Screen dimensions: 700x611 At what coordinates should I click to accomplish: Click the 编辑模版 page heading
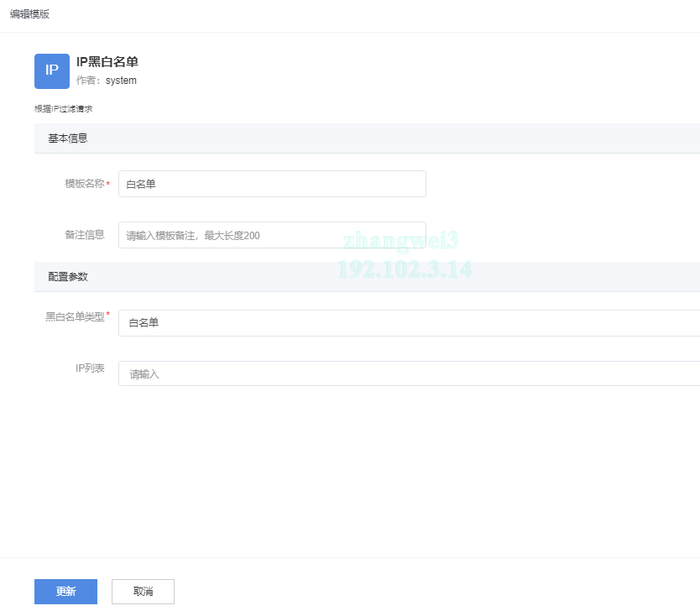pos(29,13)
